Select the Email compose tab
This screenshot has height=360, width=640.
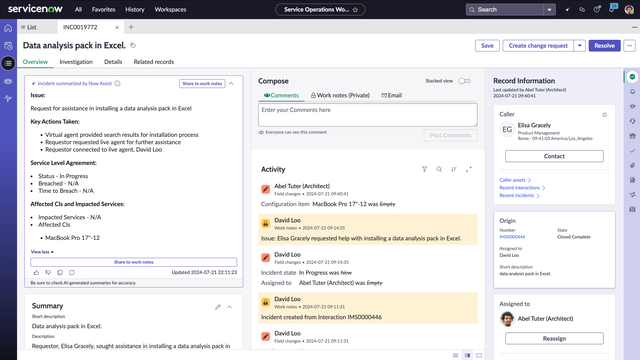pyautogui.click(x=391, y=95)
